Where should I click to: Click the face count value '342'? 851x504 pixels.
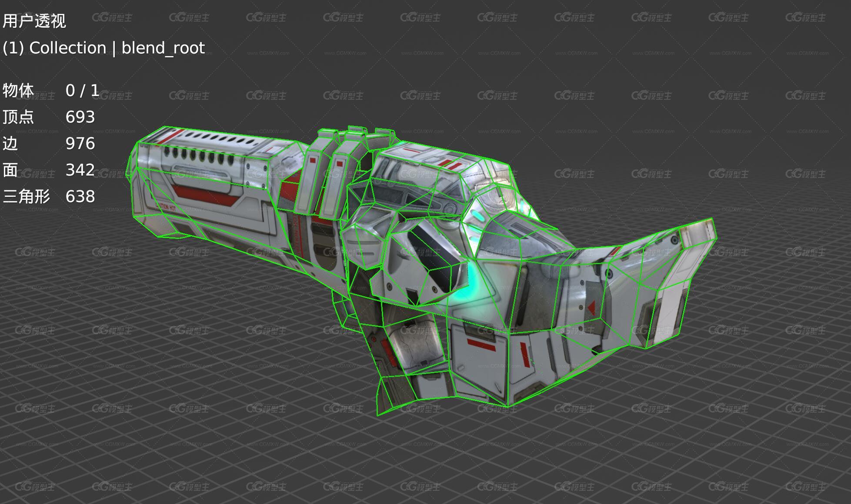[80, 170]
